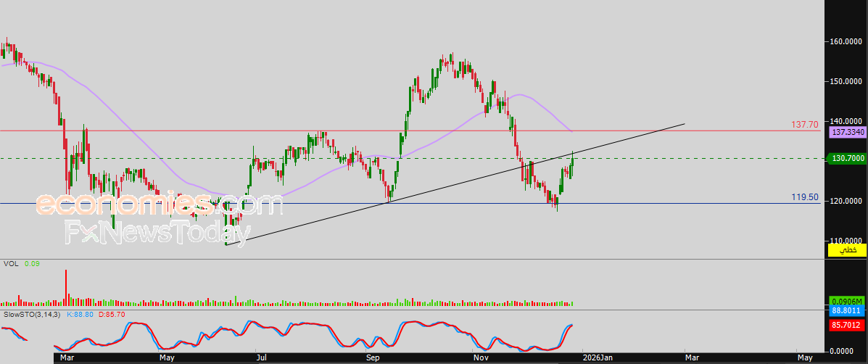Click the red 85.7012 stochastic D tag
Screen dimensions: 868x364
tap(846, 326)
